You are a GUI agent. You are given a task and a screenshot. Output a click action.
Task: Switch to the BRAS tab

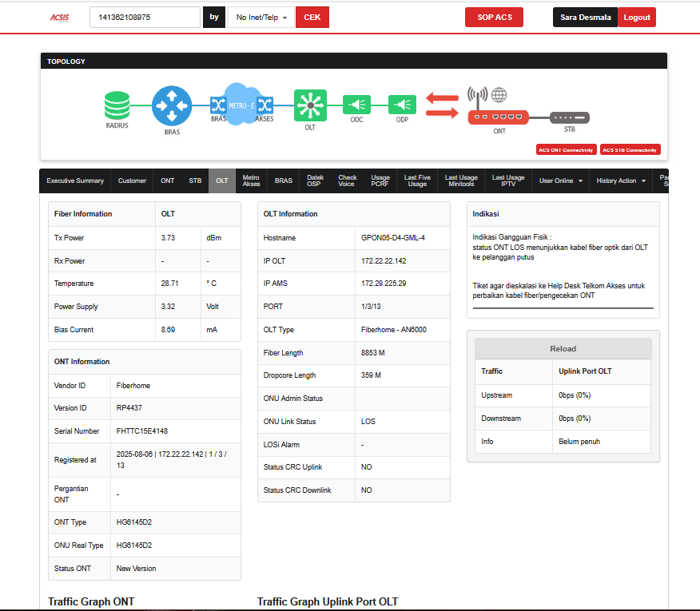[x=284, y=181]
